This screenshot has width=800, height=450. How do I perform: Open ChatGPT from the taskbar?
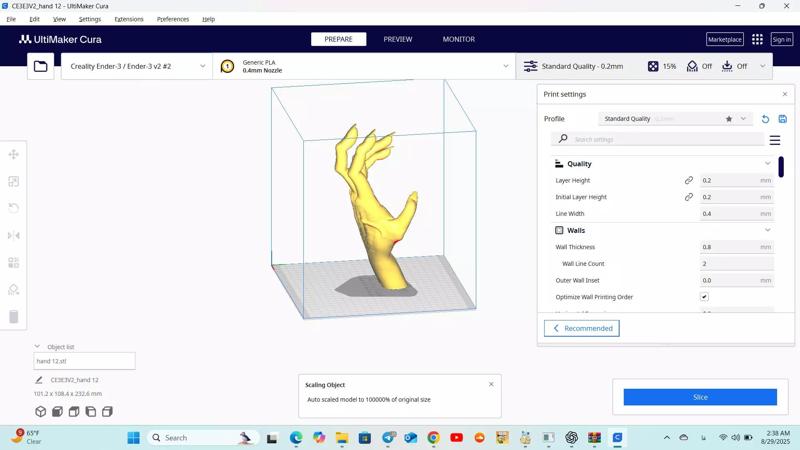point(571,437)
